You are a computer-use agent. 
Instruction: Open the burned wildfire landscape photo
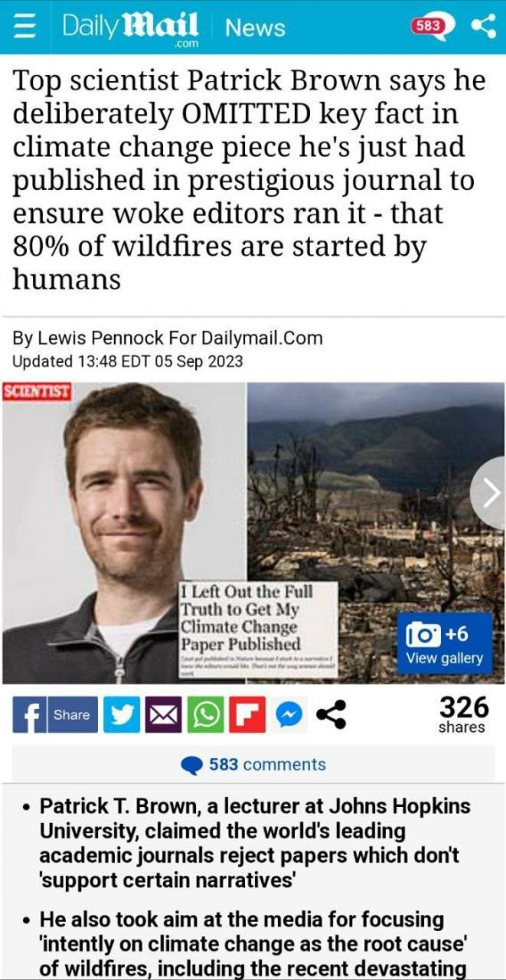[x=375, y=532]
